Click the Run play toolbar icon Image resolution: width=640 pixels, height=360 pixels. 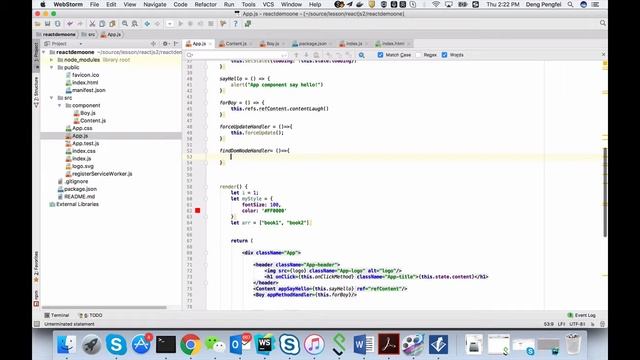[x=180, y=24]
